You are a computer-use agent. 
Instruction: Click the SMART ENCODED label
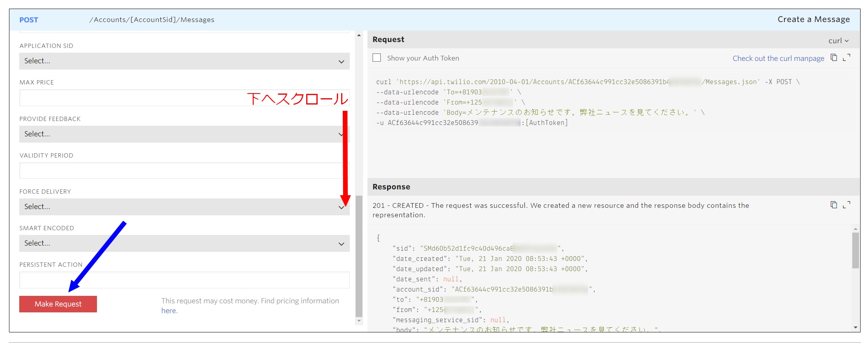click(47, 228)
